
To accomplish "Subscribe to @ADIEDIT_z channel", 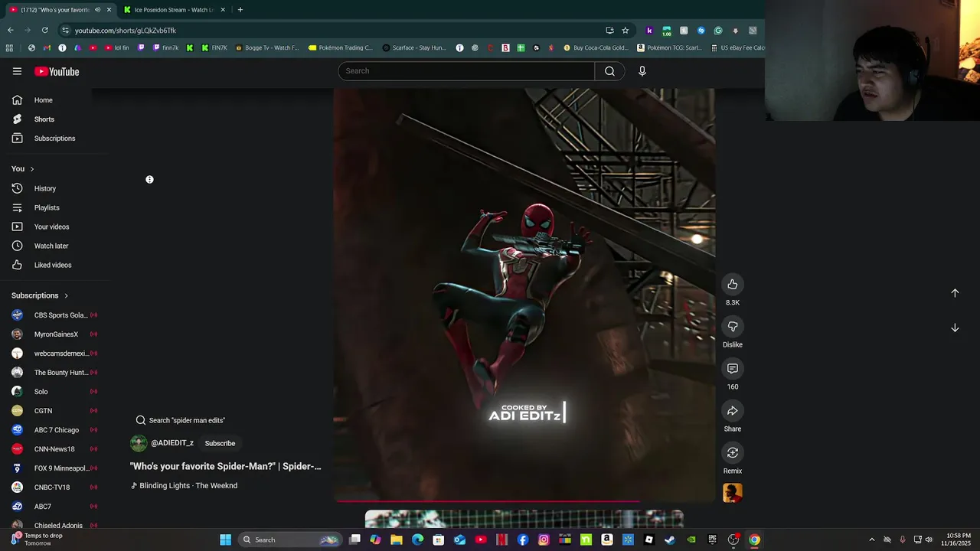I will click(220, 443).
